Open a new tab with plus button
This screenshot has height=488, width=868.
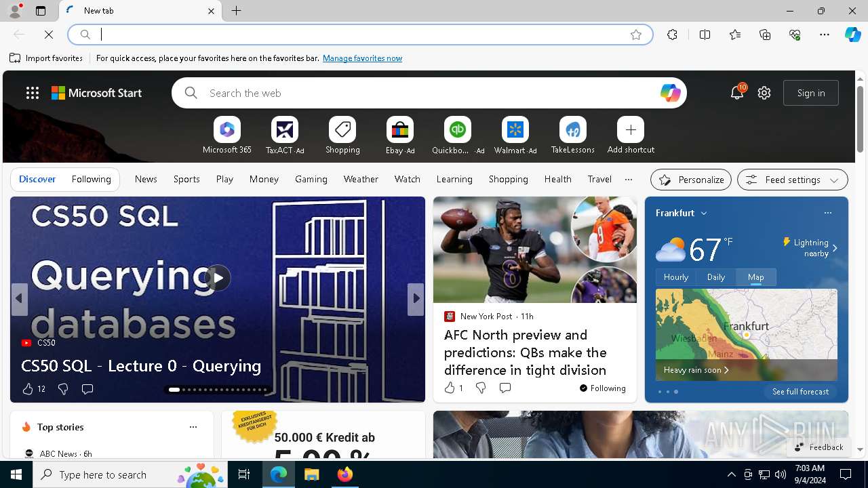[x=237, y=11]
